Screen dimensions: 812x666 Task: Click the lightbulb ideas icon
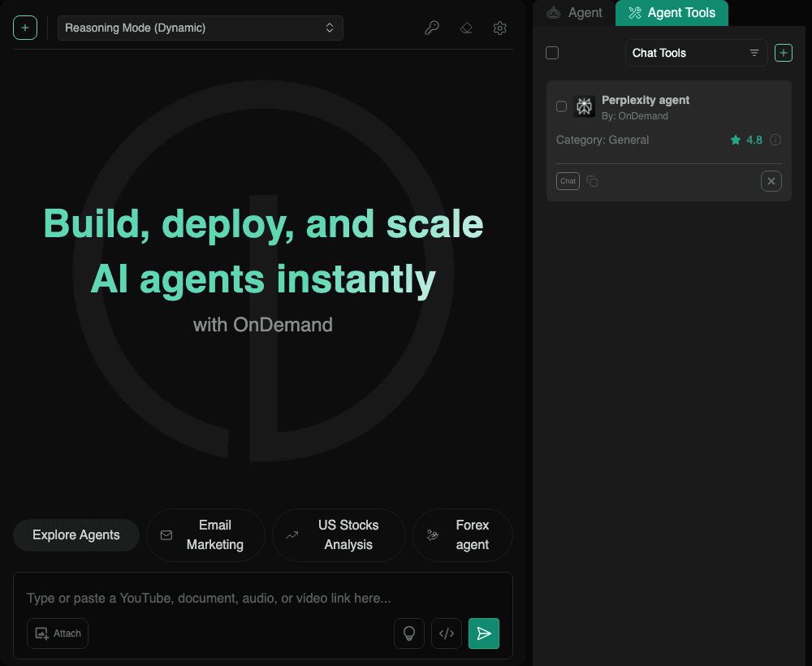pyautogui.click(x=409, y=634)
